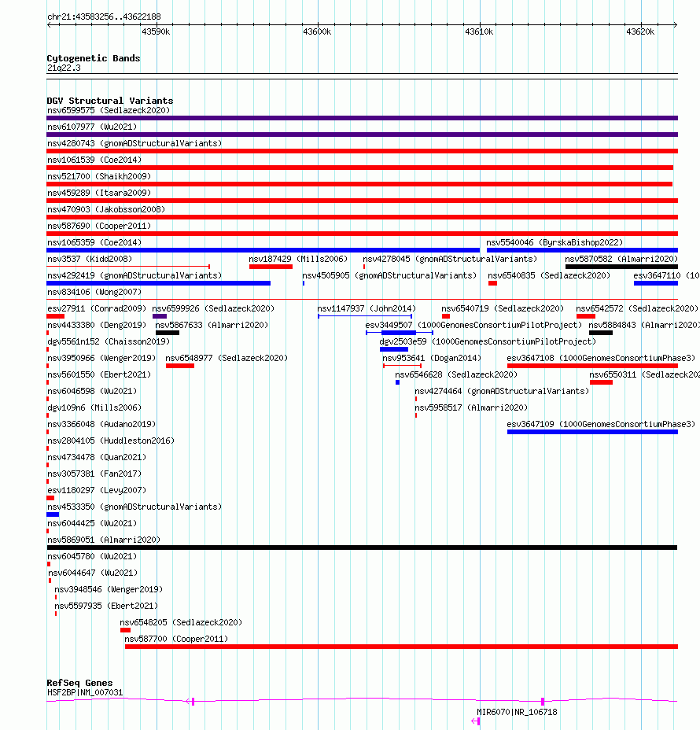Select nsv4274464 (gnomADStructuralVariants) label

503,392
